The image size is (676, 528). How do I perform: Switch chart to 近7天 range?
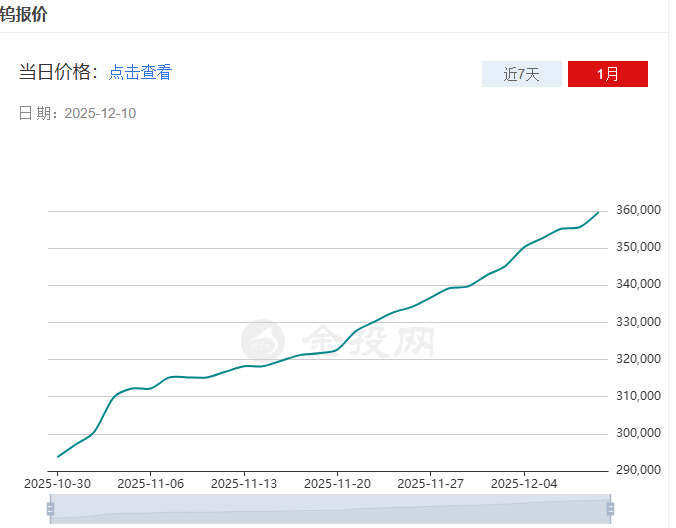pos(522,74)
